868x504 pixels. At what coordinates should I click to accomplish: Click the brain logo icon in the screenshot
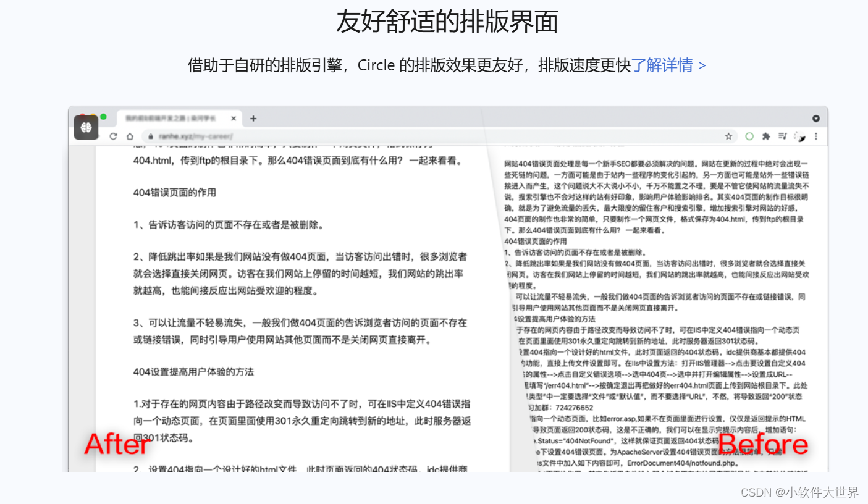(86, 127)
